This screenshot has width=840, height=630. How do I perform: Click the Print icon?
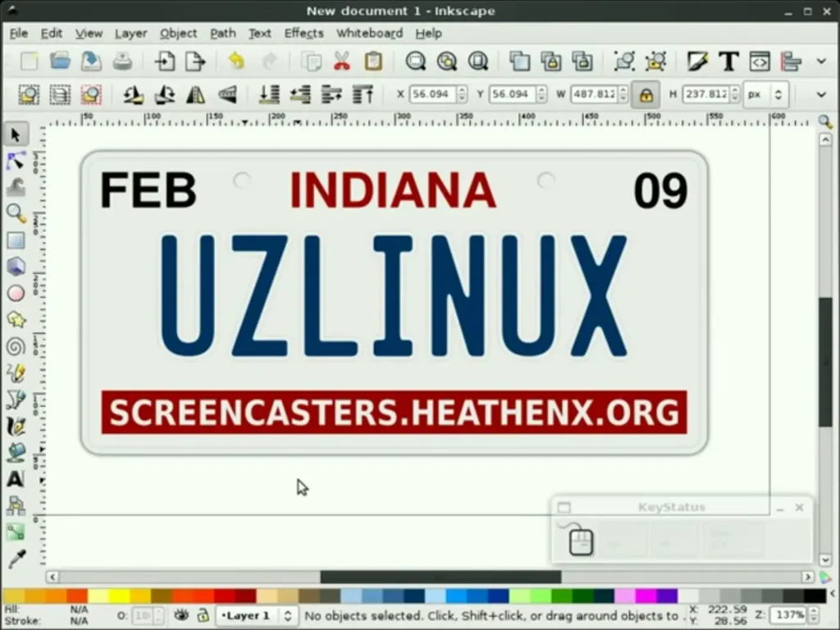[122, 61]
